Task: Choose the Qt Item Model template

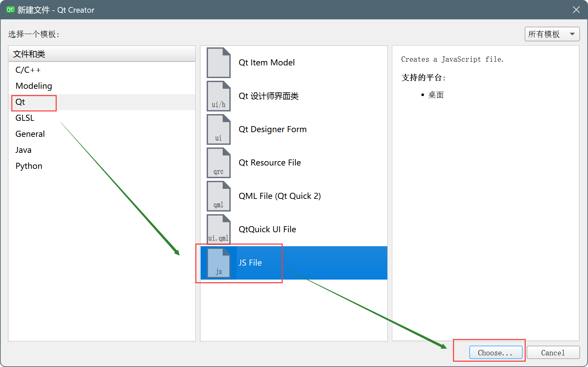Action: coord(294,63)
